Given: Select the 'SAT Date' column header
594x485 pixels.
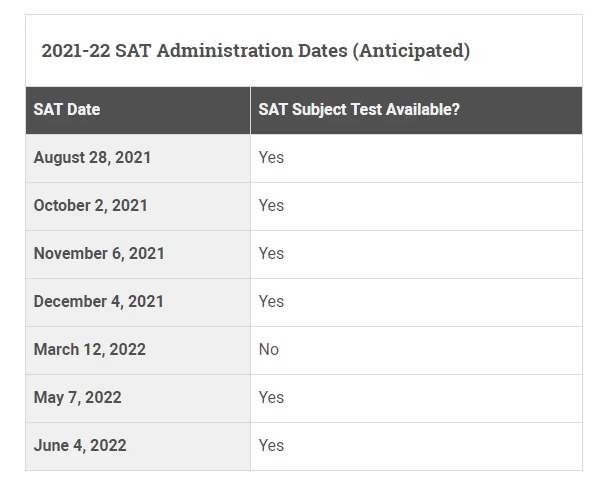Looking at the screenshot, I should 138,110.
